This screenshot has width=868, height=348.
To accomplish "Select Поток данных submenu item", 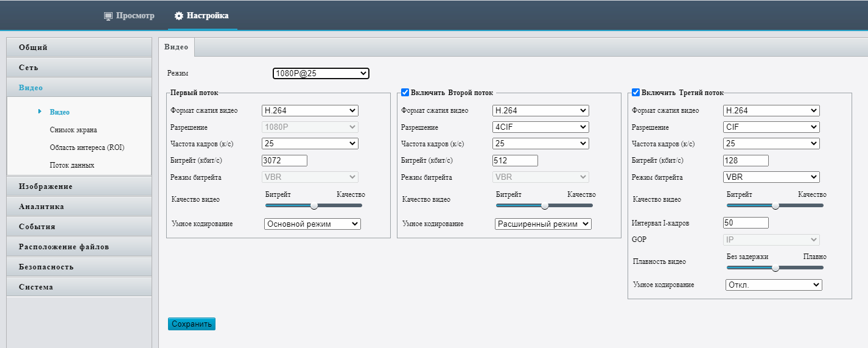I will click(x=72, y=165).
